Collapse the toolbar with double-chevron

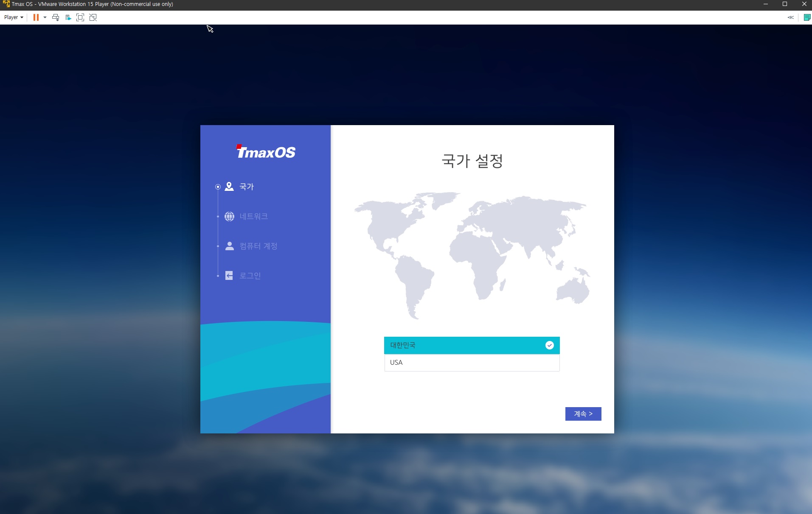tap(791, 17)
